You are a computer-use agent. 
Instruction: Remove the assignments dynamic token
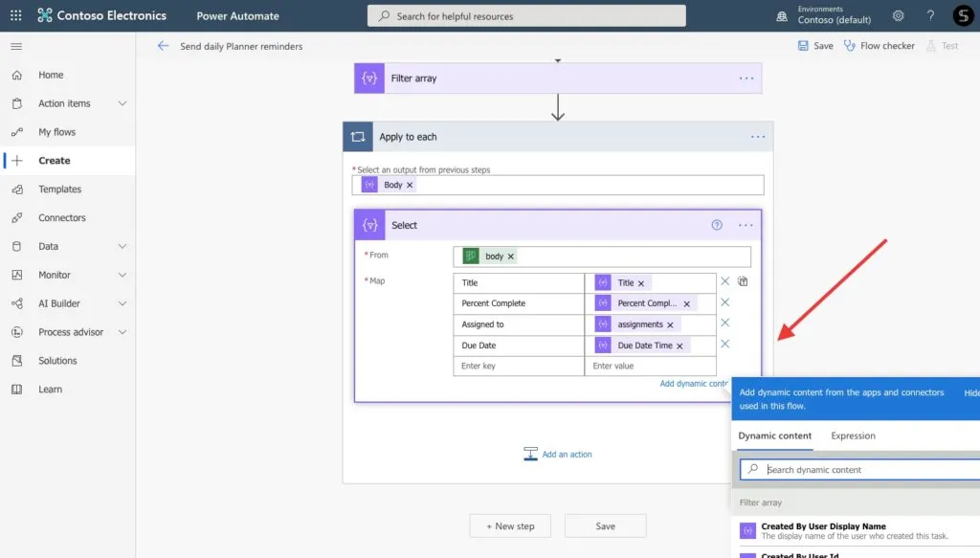click(670, 324)
